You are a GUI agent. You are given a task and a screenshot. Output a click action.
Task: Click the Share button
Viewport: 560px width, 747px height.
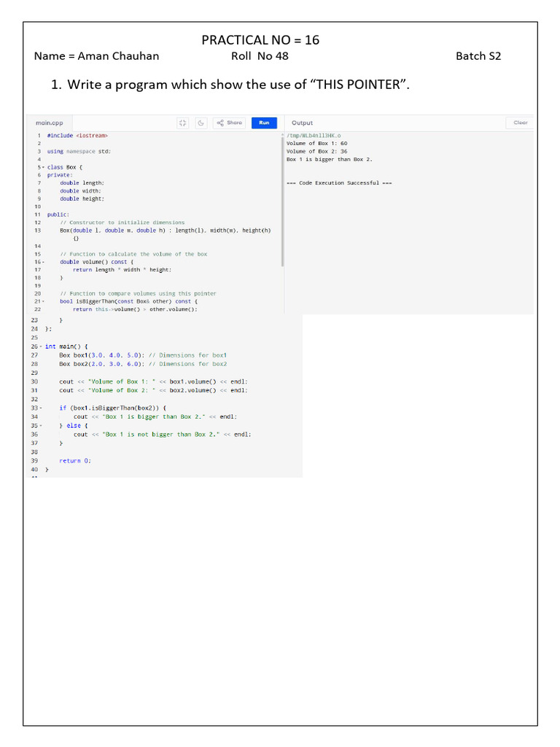click(229, 123)
